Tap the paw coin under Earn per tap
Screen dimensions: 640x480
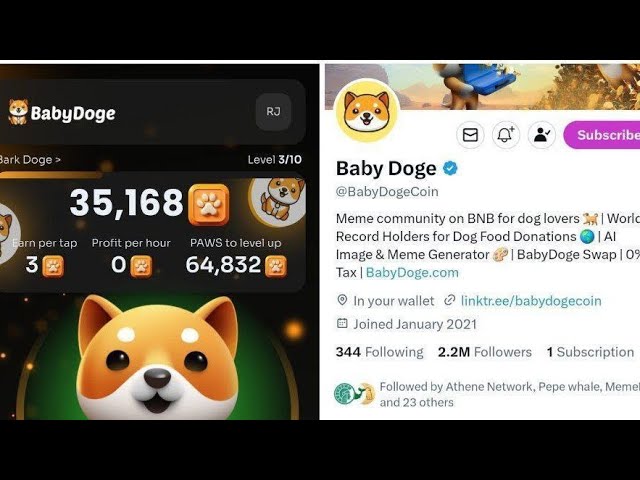click(x=53, y=266)
